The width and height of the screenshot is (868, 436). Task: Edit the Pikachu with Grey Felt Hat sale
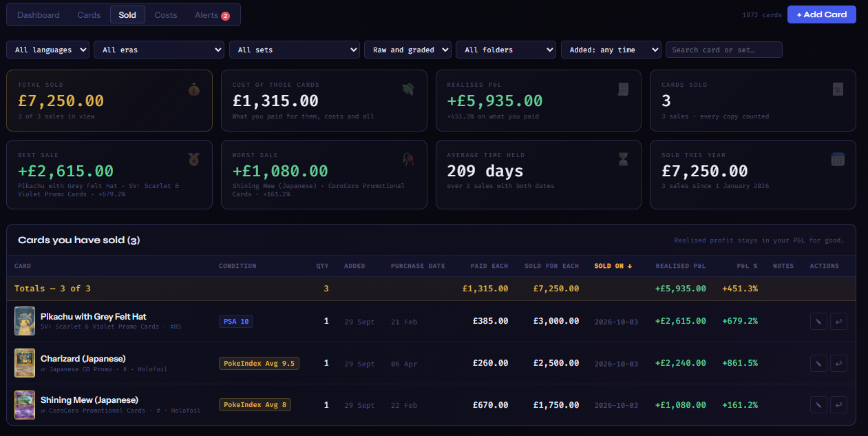tap(818, 321)
